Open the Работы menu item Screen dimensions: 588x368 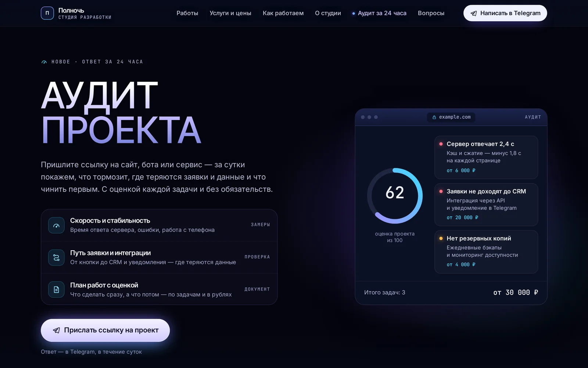pos(187,13)
